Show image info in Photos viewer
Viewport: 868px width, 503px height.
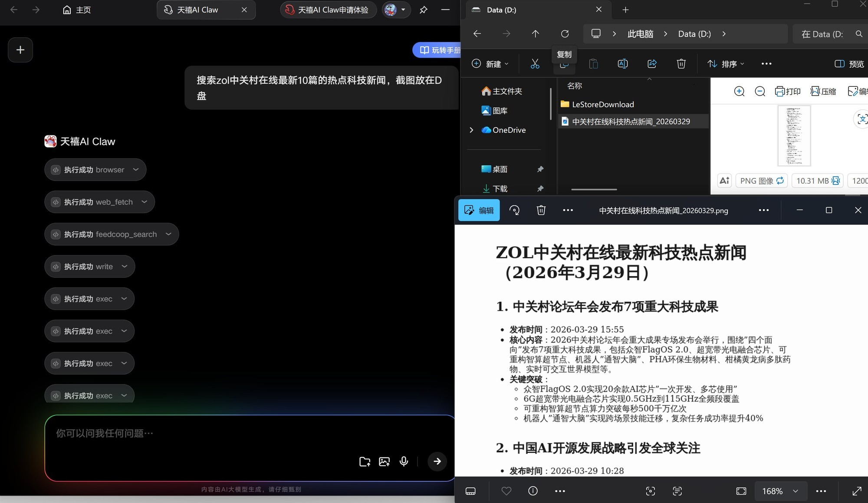click(533, 491)
